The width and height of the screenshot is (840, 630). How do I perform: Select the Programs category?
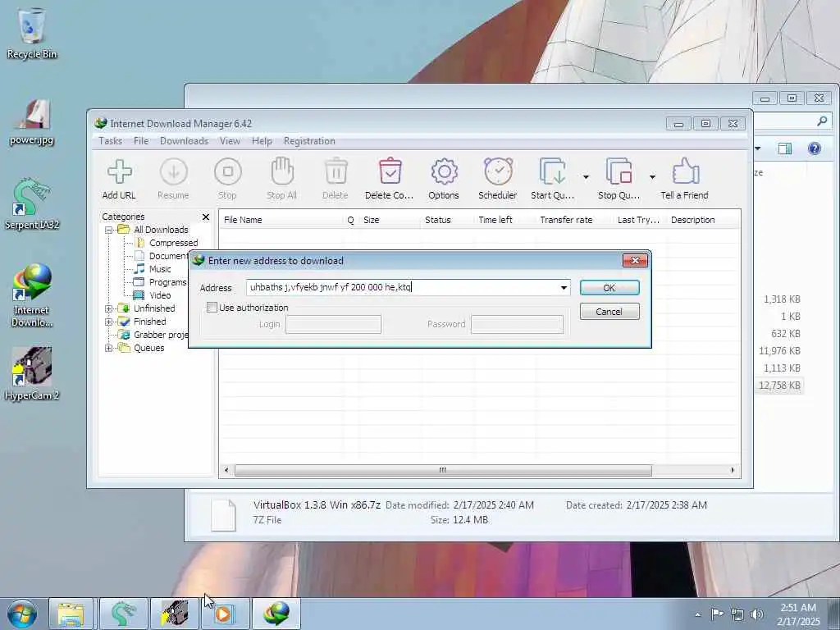[x=160, y=282]
